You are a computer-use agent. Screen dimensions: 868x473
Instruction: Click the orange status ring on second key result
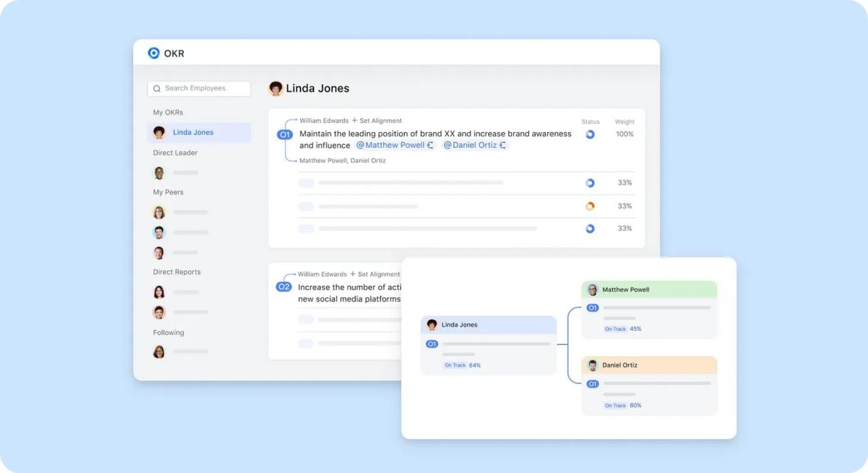tap(590, 206)
